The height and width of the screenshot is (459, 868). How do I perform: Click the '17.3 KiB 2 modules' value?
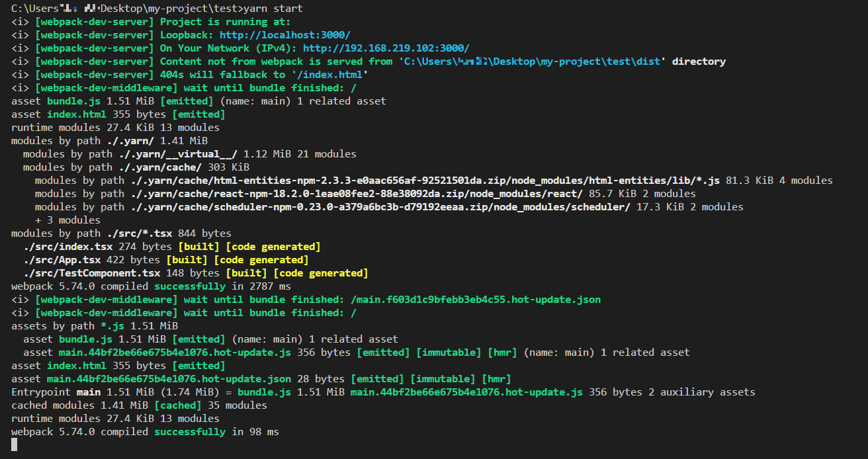(x=689, y=207)
